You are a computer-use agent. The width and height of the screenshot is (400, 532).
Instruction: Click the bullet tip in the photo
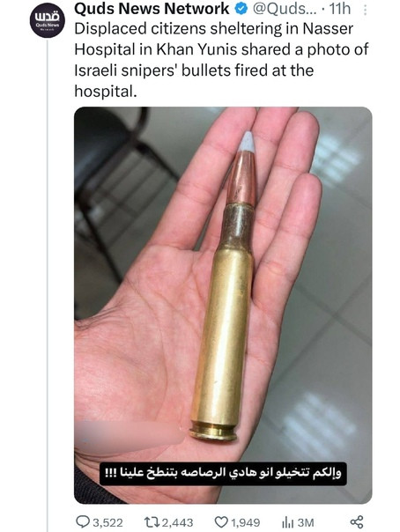pos(247,142)
